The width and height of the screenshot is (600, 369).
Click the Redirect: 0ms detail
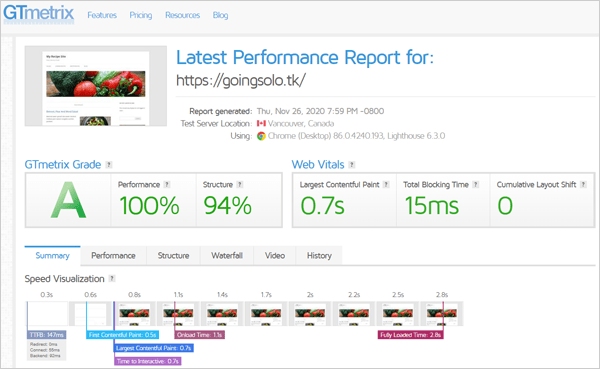pyautogui.click(x=44, y=344)
